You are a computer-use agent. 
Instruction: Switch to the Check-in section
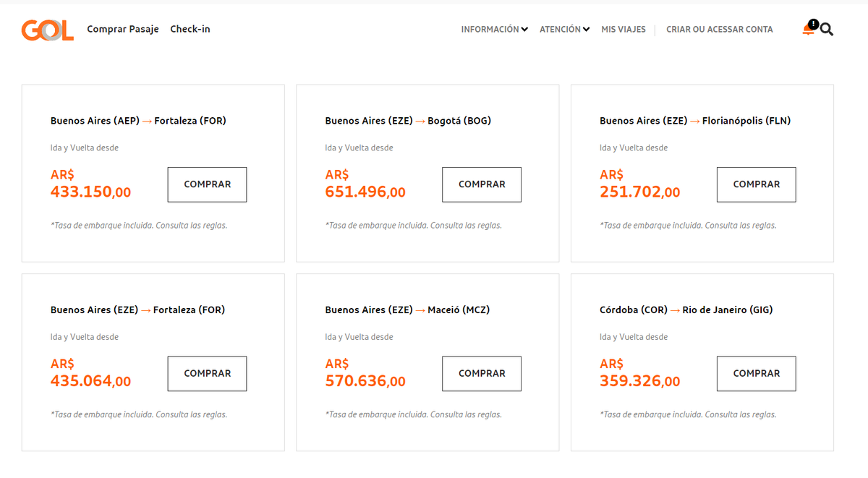[190, 29]
